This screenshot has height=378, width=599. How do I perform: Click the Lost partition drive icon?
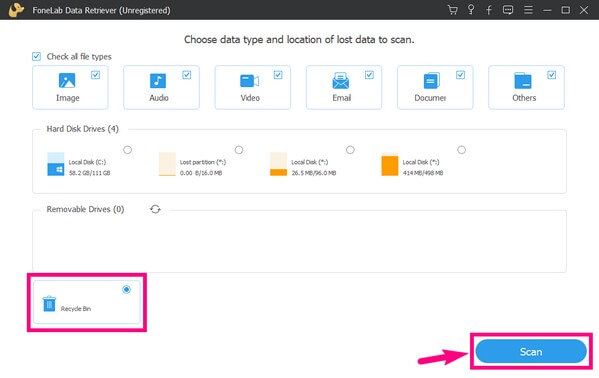coord(167,164)
